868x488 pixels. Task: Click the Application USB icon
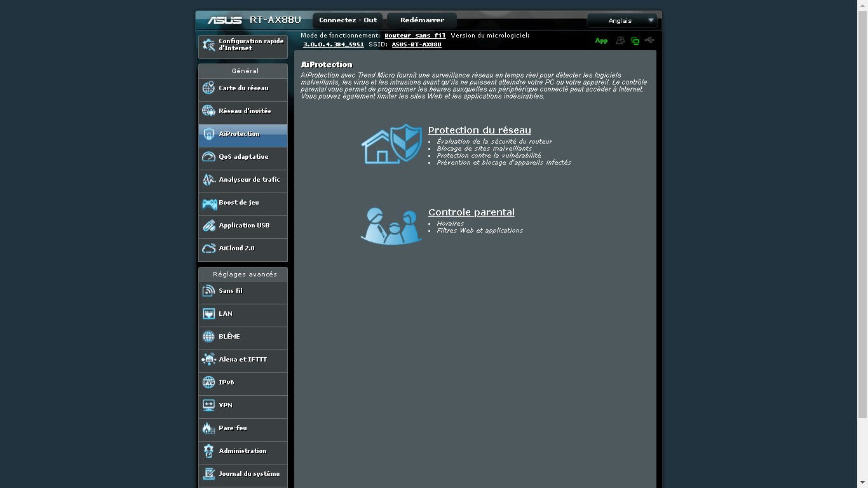coord(208,225)
